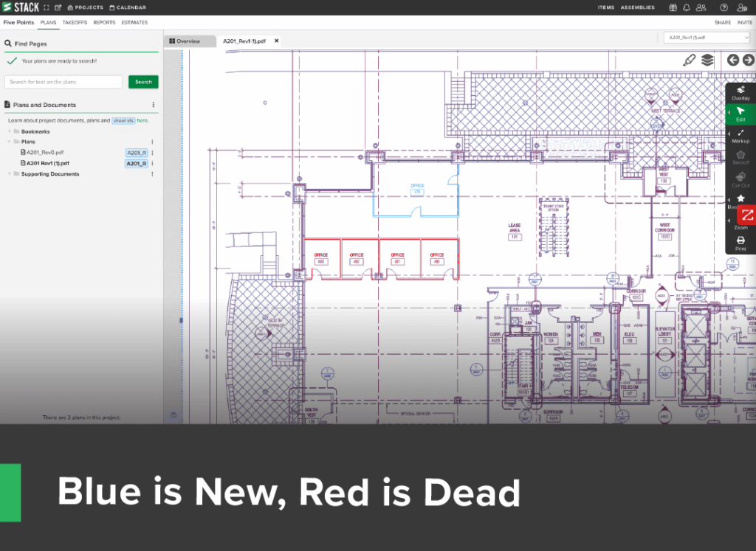Go to previous page with left arrow
Image resolution: width=756 pixels, height=551 pixels.
[733, 60]
